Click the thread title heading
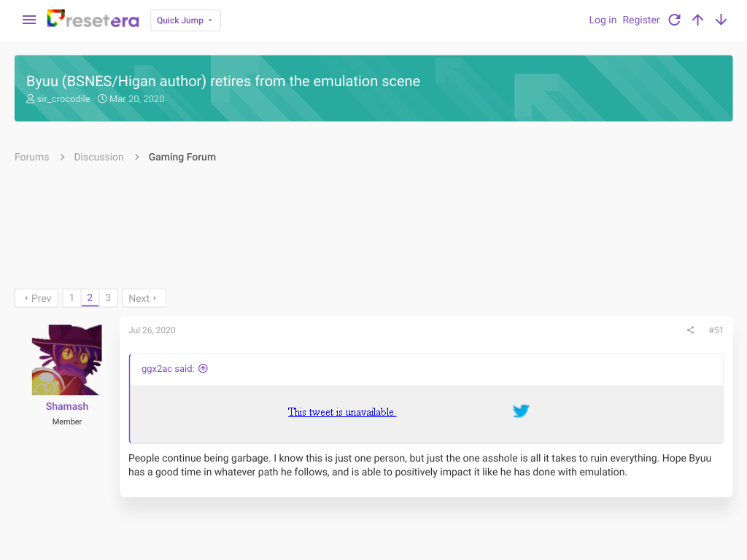Image resolution: width=747 pixels, height=560 pixels. (223, 81)
